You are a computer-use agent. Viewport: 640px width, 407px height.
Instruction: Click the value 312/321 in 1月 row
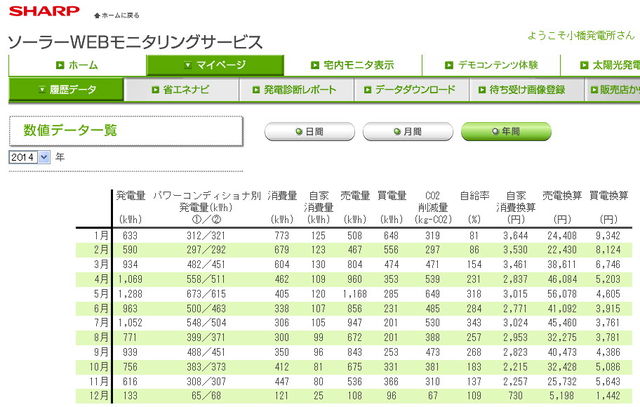point(206,236)
